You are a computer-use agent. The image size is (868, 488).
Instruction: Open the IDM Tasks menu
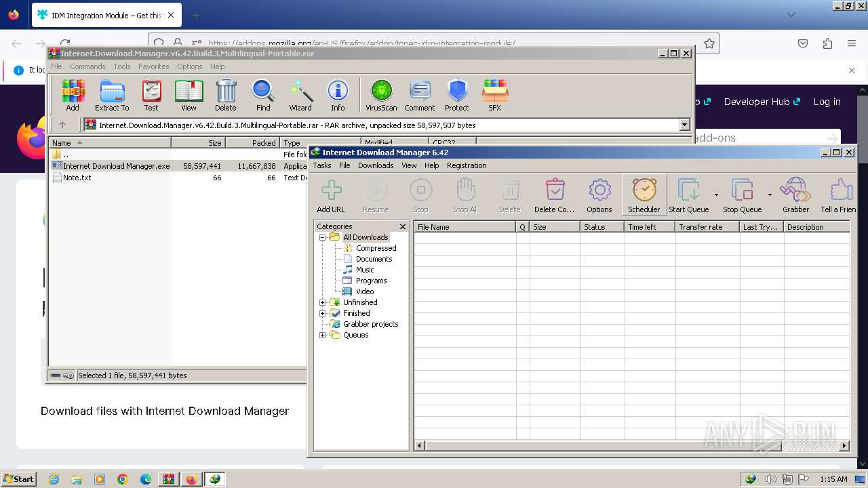322,165
